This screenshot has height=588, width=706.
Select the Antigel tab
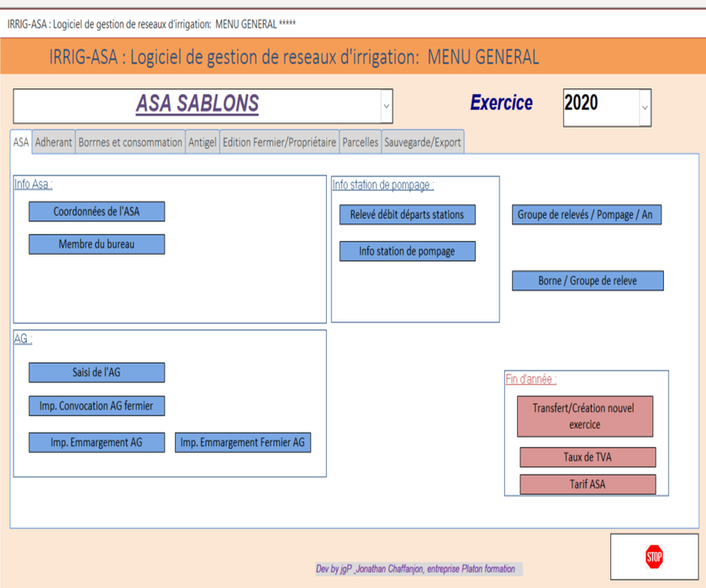pyautogui.click(x=202, y=143)
